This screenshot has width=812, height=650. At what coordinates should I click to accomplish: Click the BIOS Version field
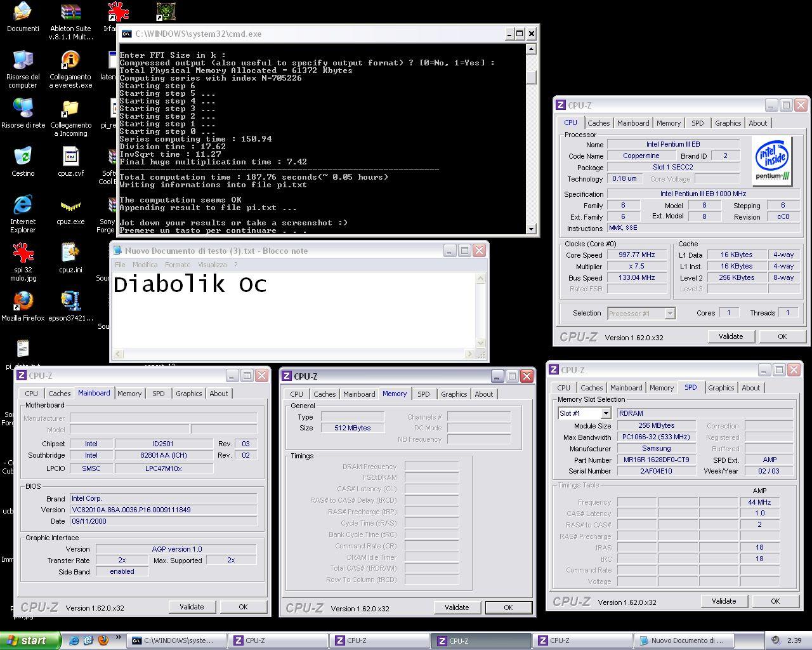163,510
